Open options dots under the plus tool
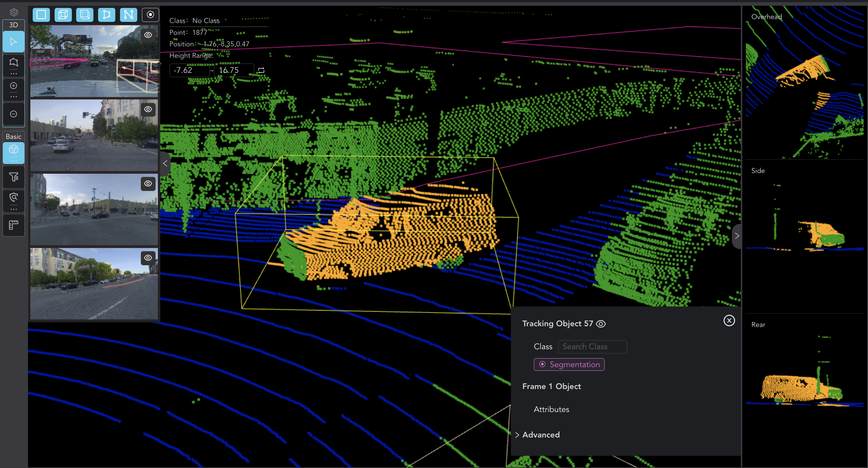Image resolution: width=868 pixels, height=468 pixels. point(14,97)
